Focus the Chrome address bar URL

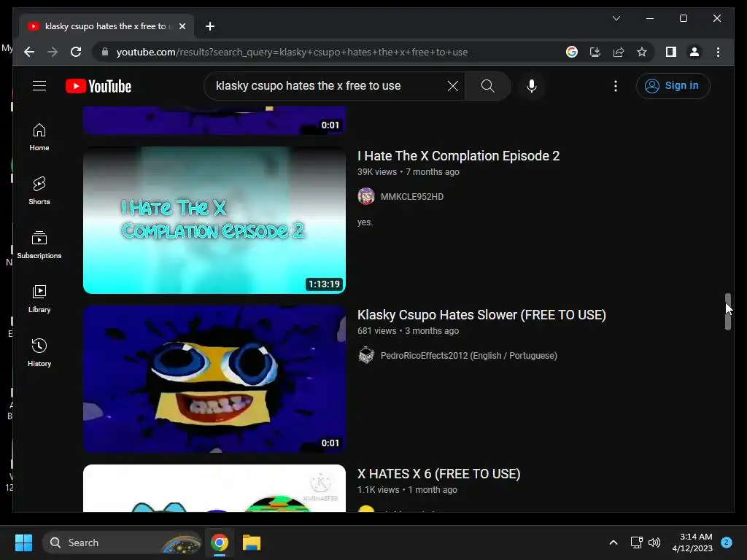coord(292,52)
